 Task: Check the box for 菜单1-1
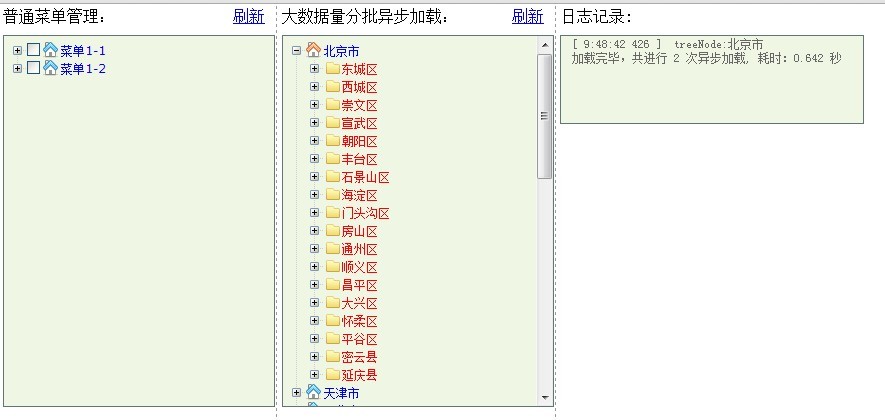(33, 50)
